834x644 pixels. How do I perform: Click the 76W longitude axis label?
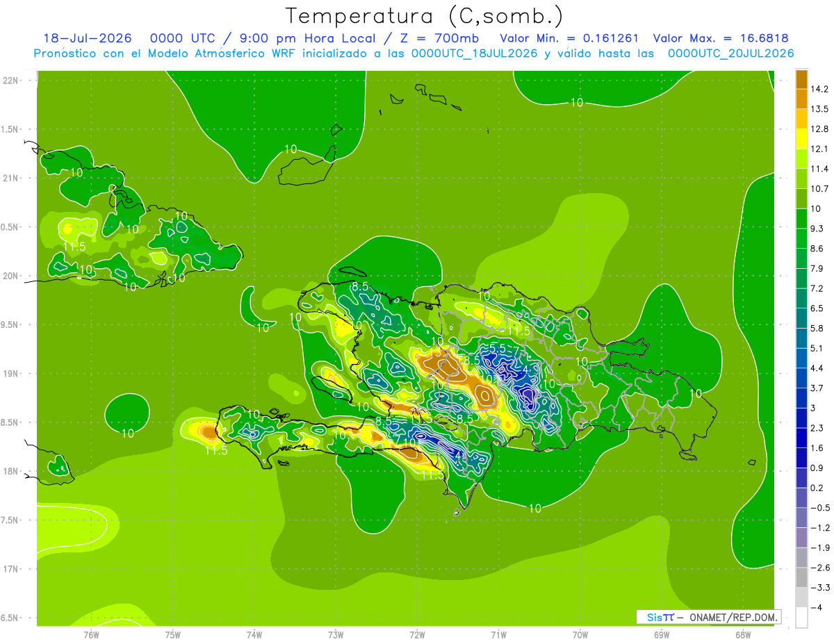pos(91,635)
